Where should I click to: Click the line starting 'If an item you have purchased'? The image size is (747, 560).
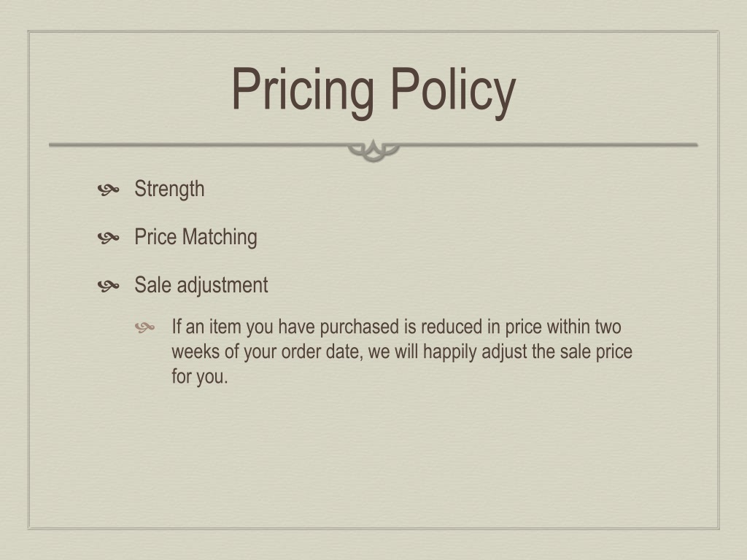click(396, 327)
